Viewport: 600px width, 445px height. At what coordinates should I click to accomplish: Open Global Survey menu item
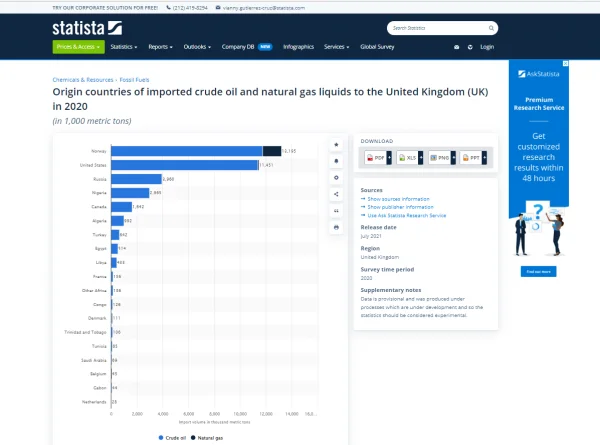click(377, 47)
